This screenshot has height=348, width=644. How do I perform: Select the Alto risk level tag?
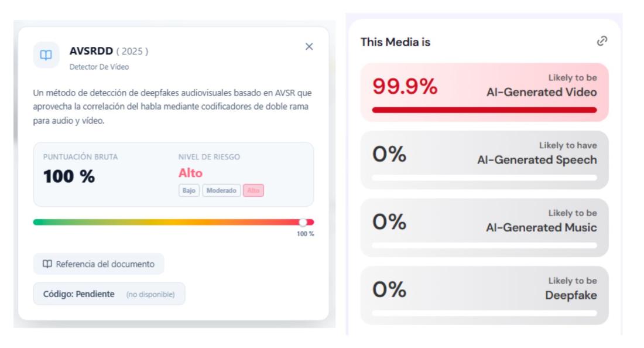254,191
